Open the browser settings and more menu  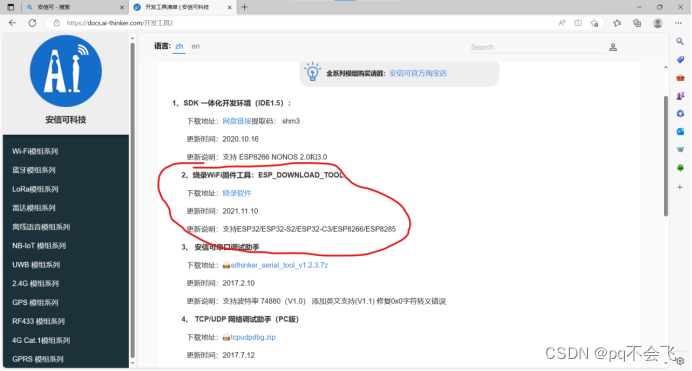[x=678, y=23]
